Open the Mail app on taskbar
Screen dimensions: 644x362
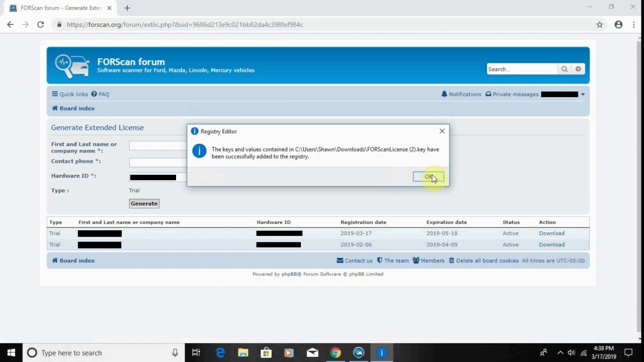pos(312,353)
